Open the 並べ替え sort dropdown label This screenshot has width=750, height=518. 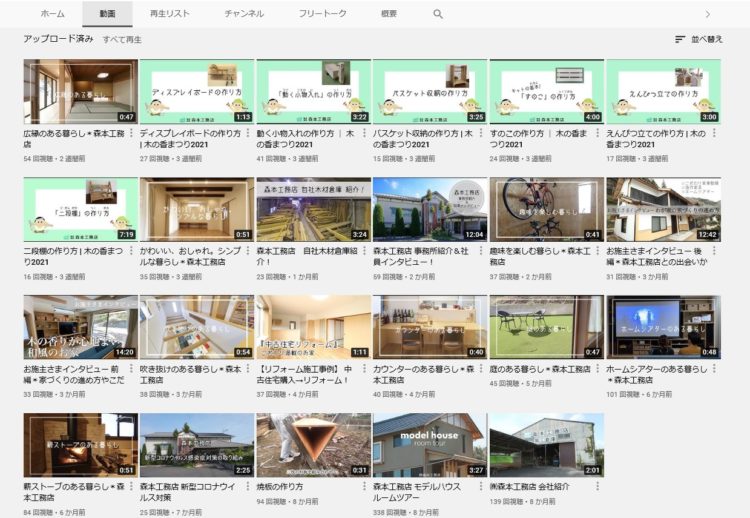(x=706, y=39)
